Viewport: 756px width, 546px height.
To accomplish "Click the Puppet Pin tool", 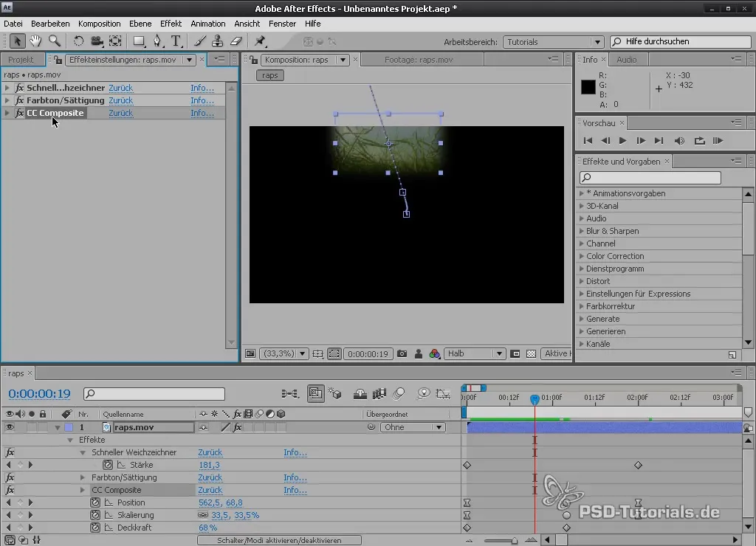I will tap(260, 41).
